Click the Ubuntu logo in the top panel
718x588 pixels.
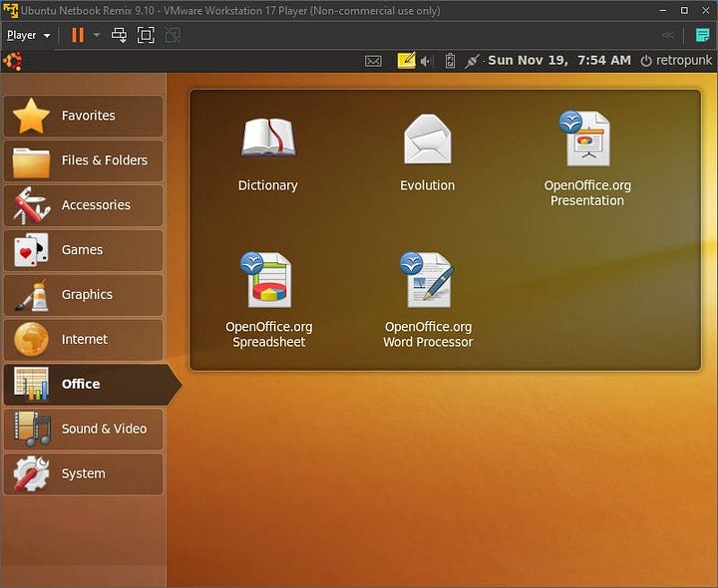(12, 61)
